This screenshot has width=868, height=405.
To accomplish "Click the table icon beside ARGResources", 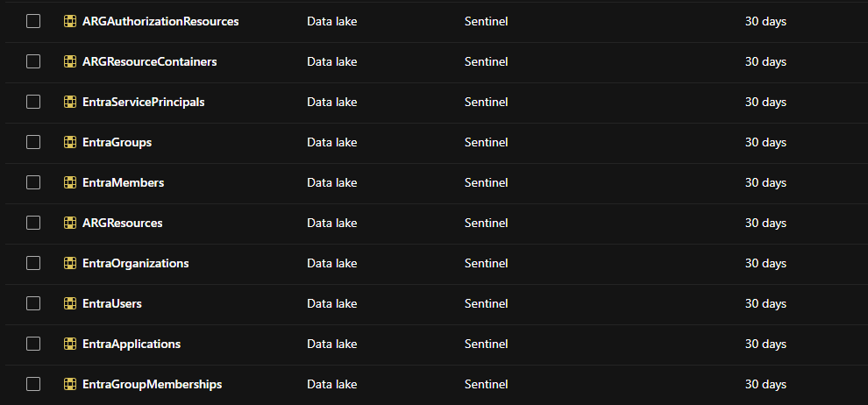I will click(x=70, y=223).
